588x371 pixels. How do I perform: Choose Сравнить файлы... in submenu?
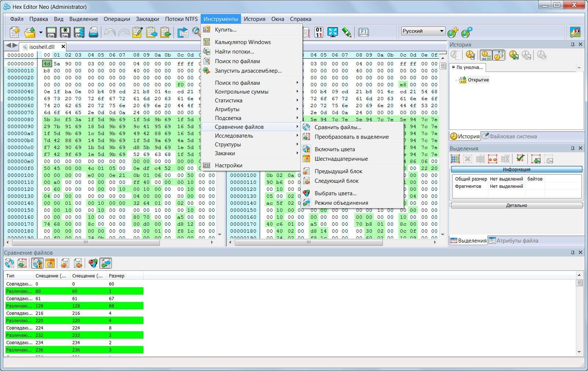[x=352, y=127]
